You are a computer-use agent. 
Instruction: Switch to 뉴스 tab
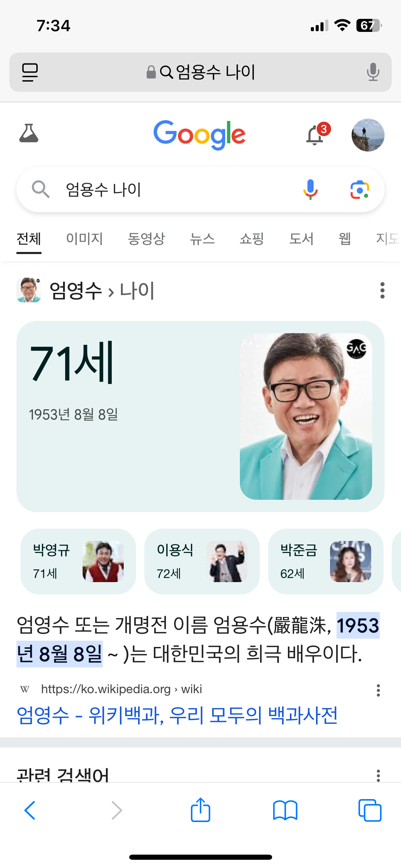coord(202,239)
